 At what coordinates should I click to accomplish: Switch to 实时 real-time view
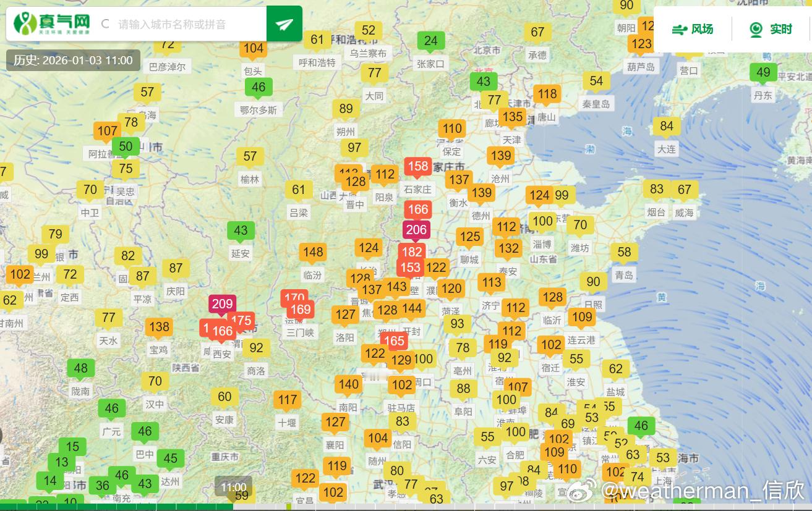tap(771, 29)
